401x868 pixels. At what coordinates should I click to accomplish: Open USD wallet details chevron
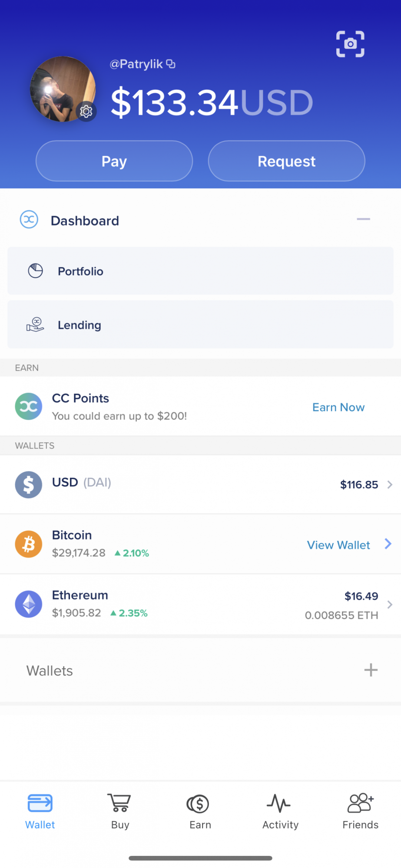390,484
